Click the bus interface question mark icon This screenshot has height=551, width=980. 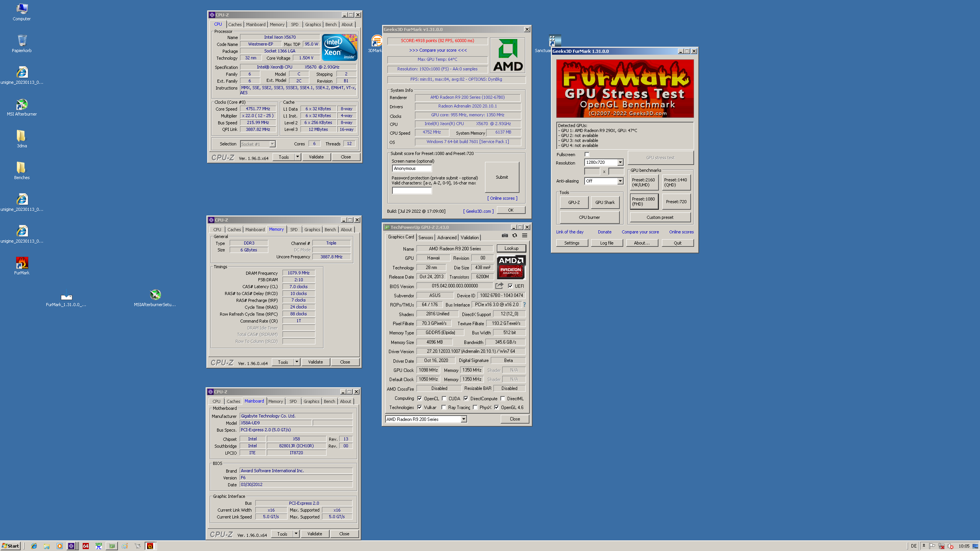[524, 305]
